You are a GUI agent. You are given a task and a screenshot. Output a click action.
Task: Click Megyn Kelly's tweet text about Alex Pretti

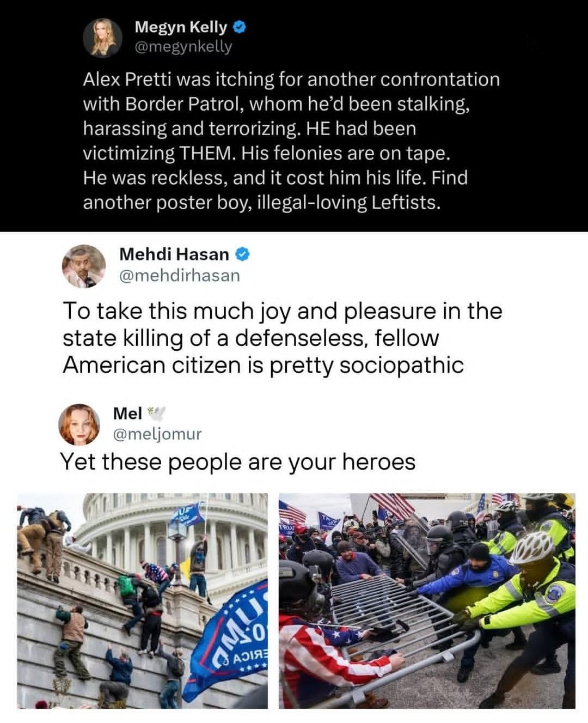[x=291, y=141]
